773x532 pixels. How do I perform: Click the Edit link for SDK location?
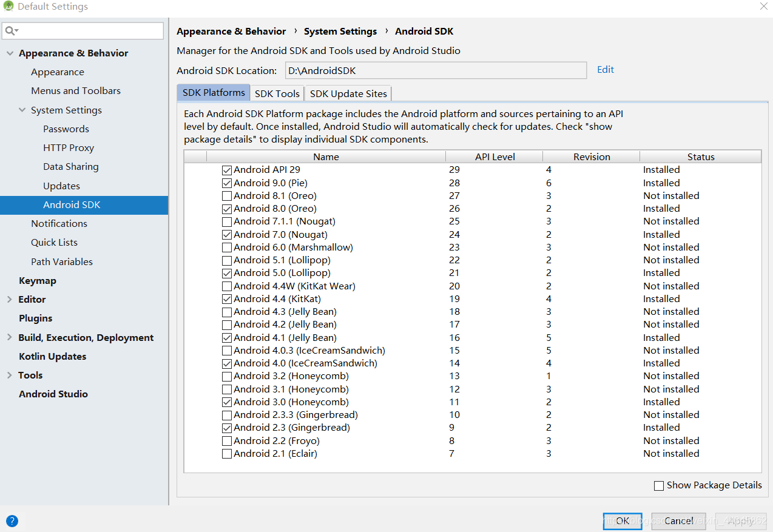pos(606,70)
